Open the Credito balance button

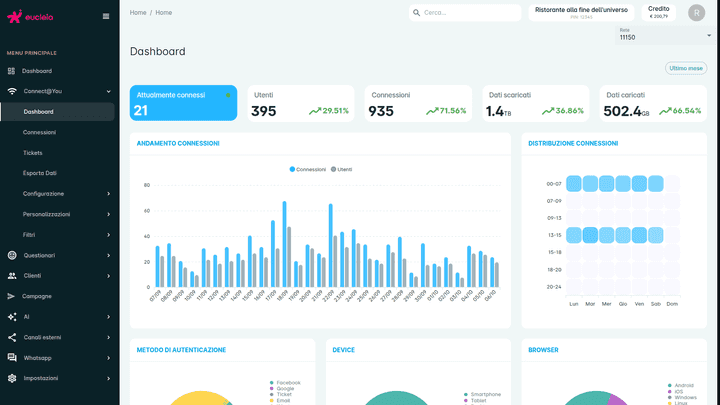658,13
